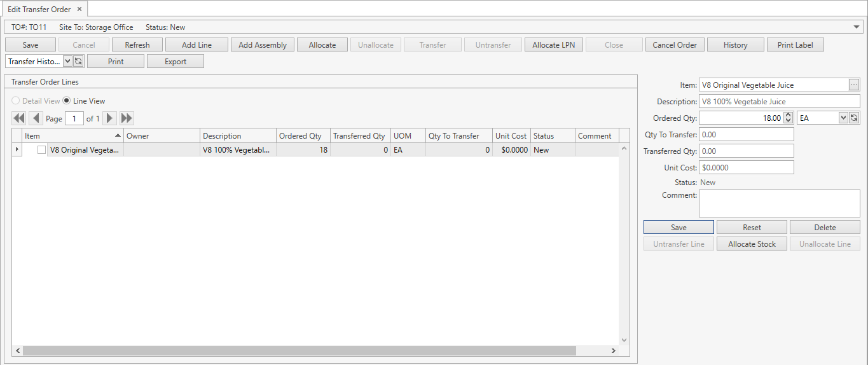Click into the Comment text box
The height and width of the screenshot is (365, 868).
pos(779,203)
